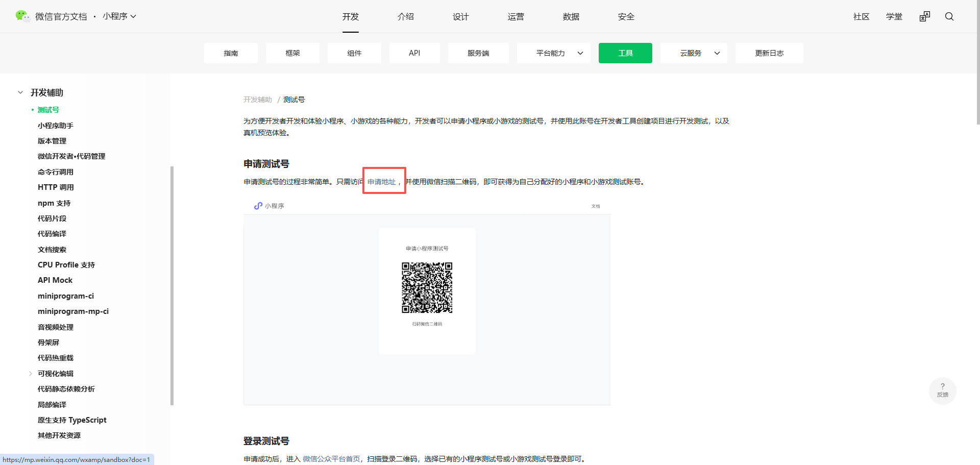Click the language translate icon
The width and height of the screenshot is (980, 465).
[x=925, y=16]
